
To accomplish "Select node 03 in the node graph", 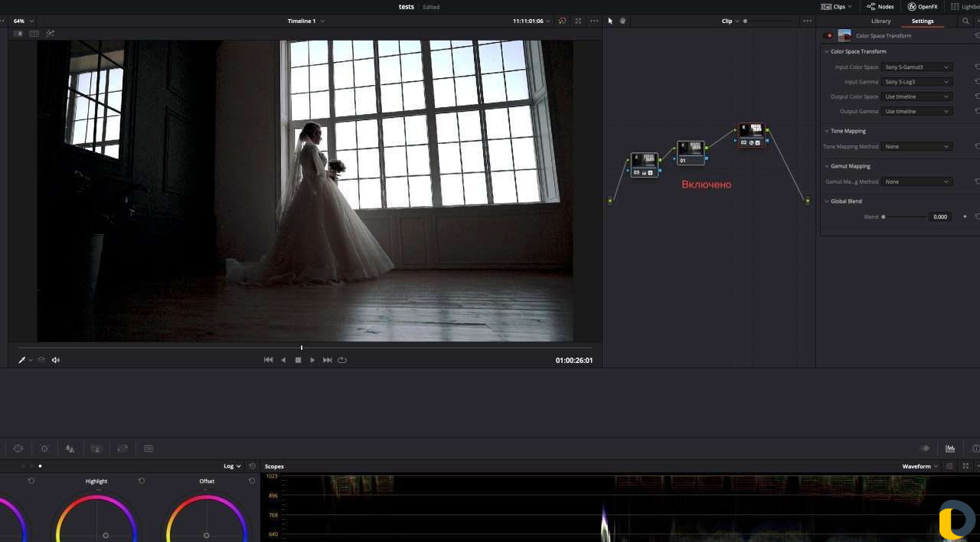I will tap(644, 165).
